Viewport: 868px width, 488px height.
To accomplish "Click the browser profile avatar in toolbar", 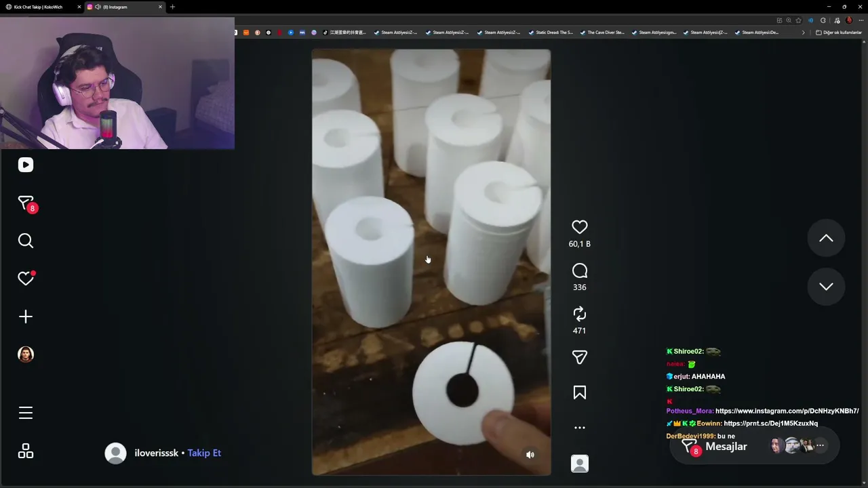I will pos(849,20).
